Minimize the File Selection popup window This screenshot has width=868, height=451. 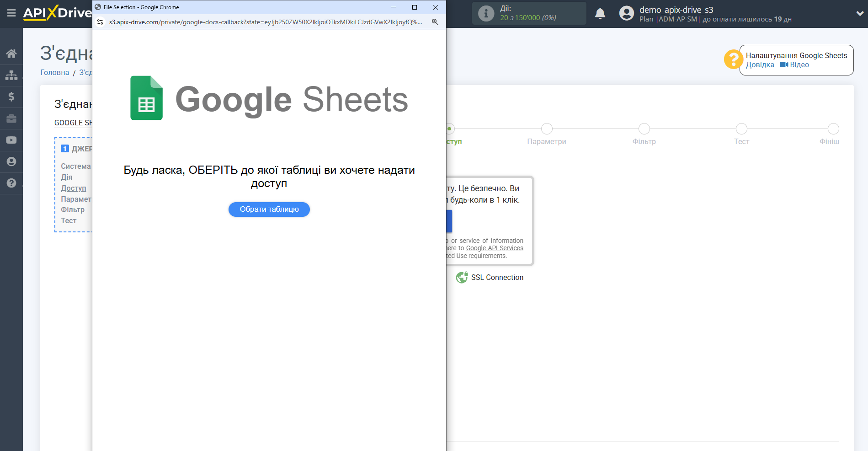tap(394, 7)
